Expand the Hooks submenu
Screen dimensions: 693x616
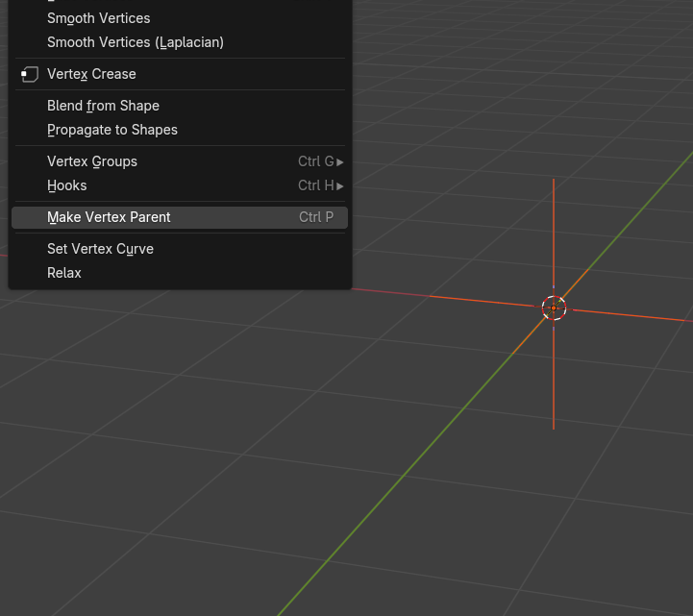(180, 185)
